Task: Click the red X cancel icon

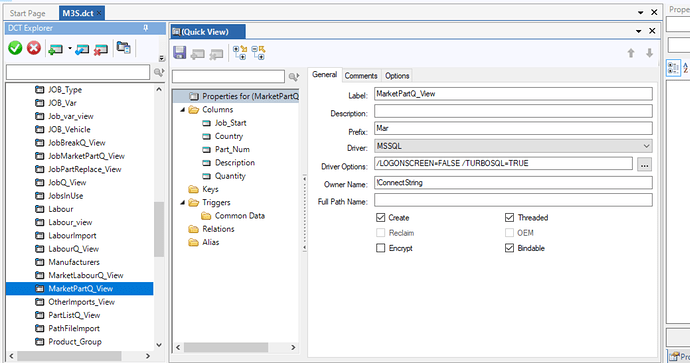Action: (x=34, y=48)
